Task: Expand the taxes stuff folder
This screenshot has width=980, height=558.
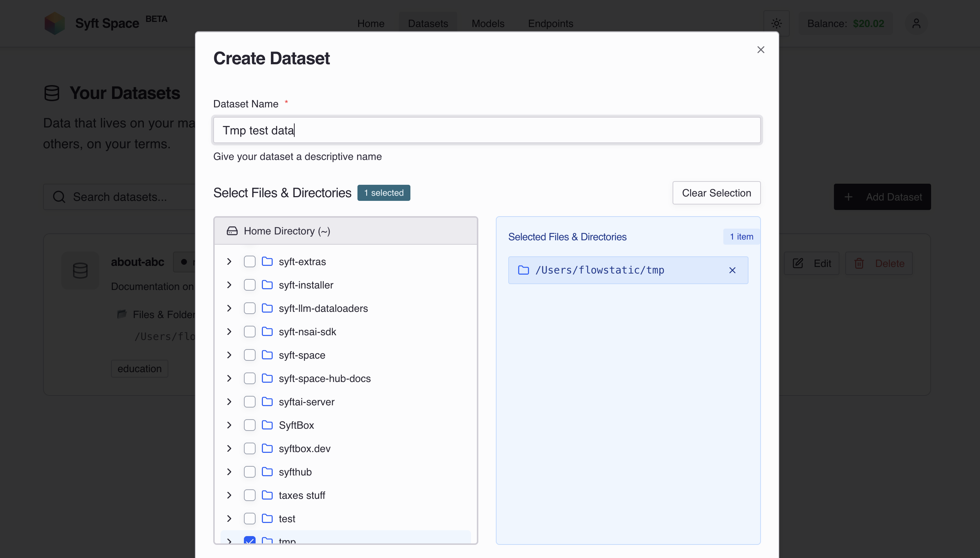Action: coord(229,495)
